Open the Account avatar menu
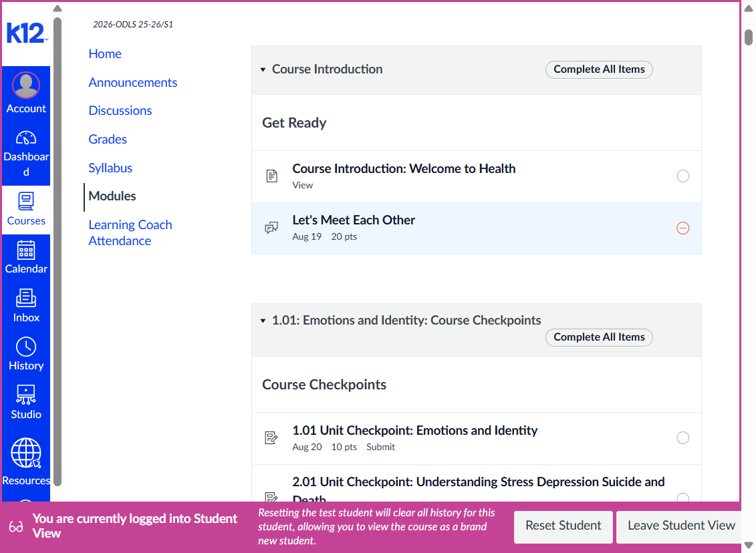Viewport: 756px width, 553px height. (26, 85)
